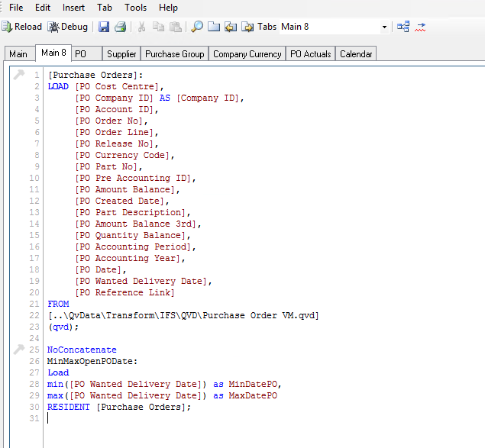
Task: Click [PO Created Date] field text
Action: coord(120,201)
